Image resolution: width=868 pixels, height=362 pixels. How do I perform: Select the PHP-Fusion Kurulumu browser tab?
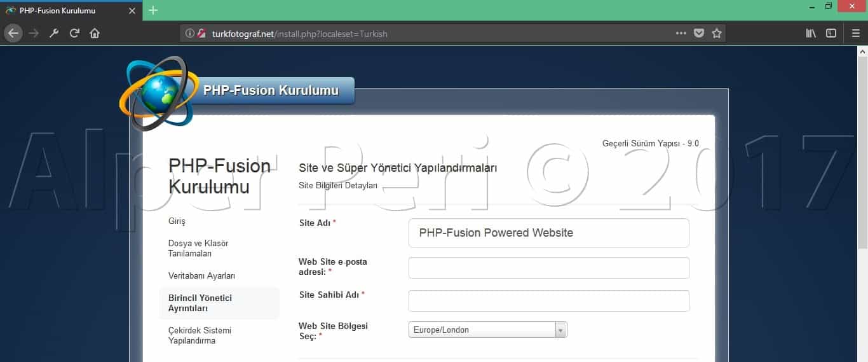pos(71,11)
